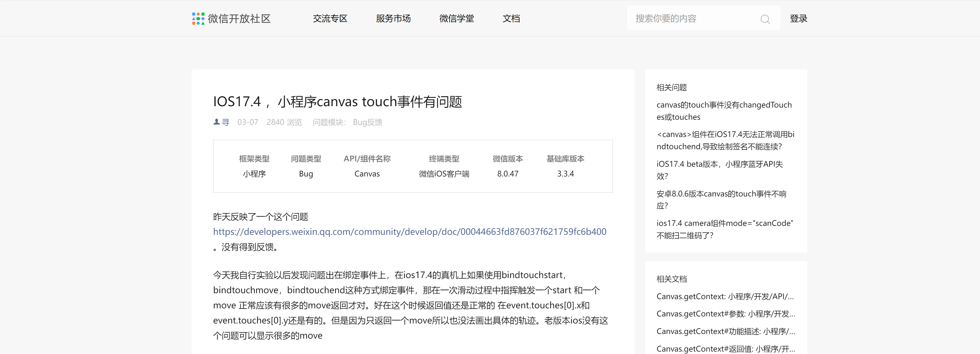Click the 相关文档 section heading

[x=672, y=279]
